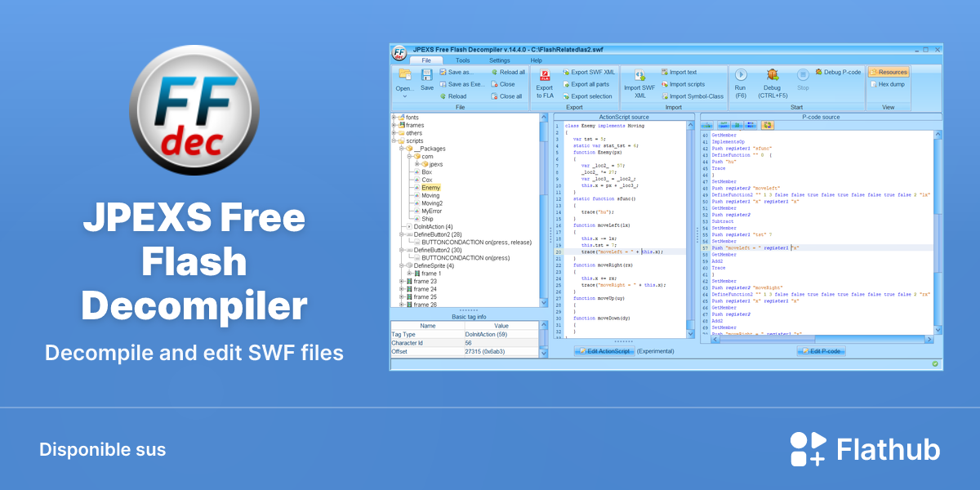Viewport: 980px width, 490px height.
Task: Click the disabled Stop icon
Action: [x=803, y=74]
